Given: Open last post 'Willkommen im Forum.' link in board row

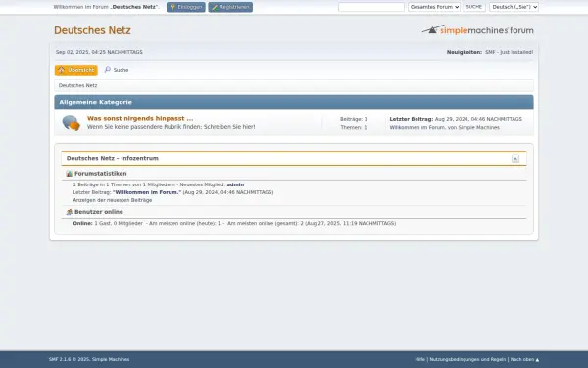Looking at the screenshot, I should tap(417, 127).
